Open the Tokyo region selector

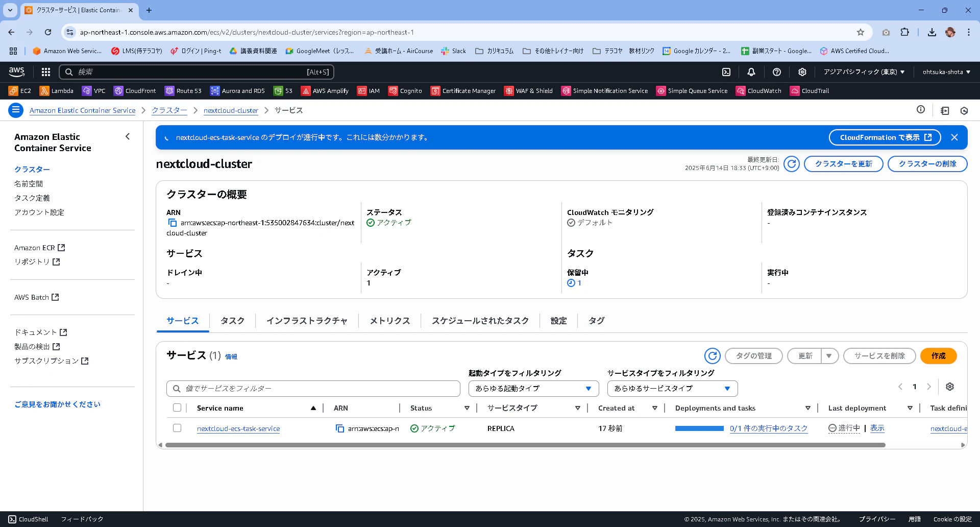coord(864,72)
